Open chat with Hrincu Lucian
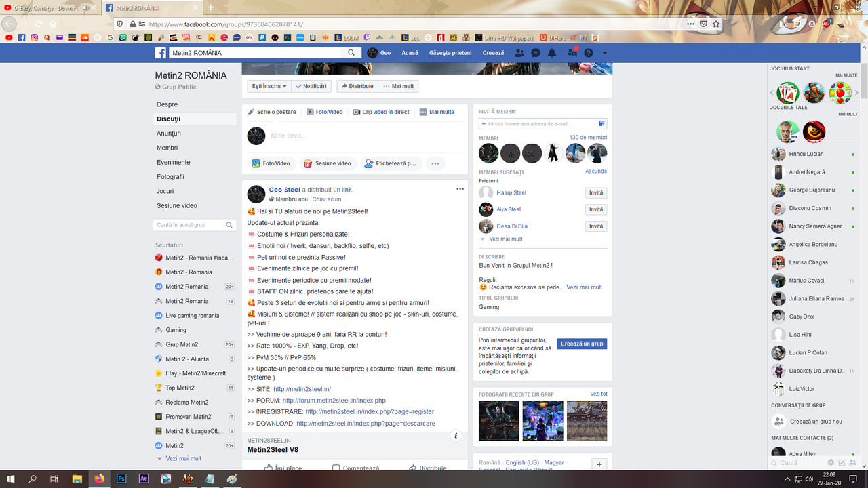The width and height of the screenshot is (868, 488). click(814, 154)
